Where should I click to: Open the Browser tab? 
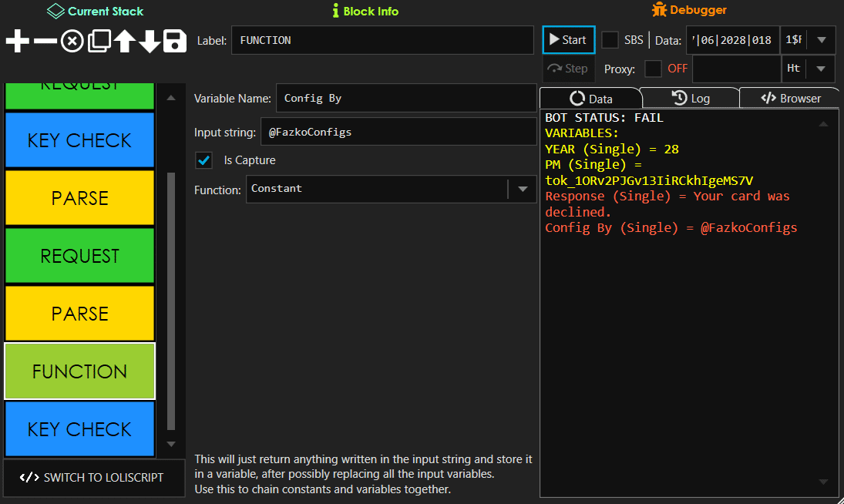(x=790, y=98)
